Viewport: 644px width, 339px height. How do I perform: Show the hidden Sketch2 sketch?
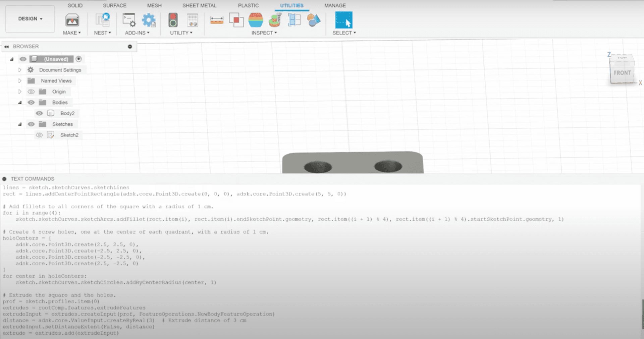tap(39, 135)
